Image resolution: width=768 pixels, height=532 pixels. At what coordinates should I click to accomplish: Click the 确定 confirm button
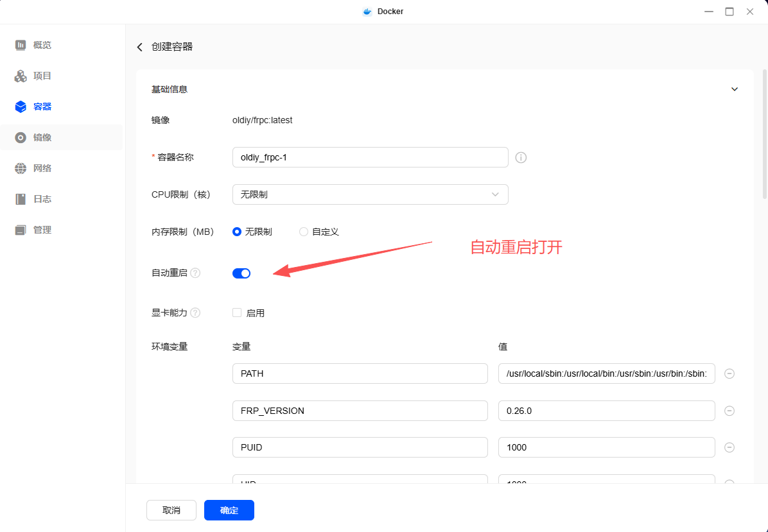click(x=229, y=510)
